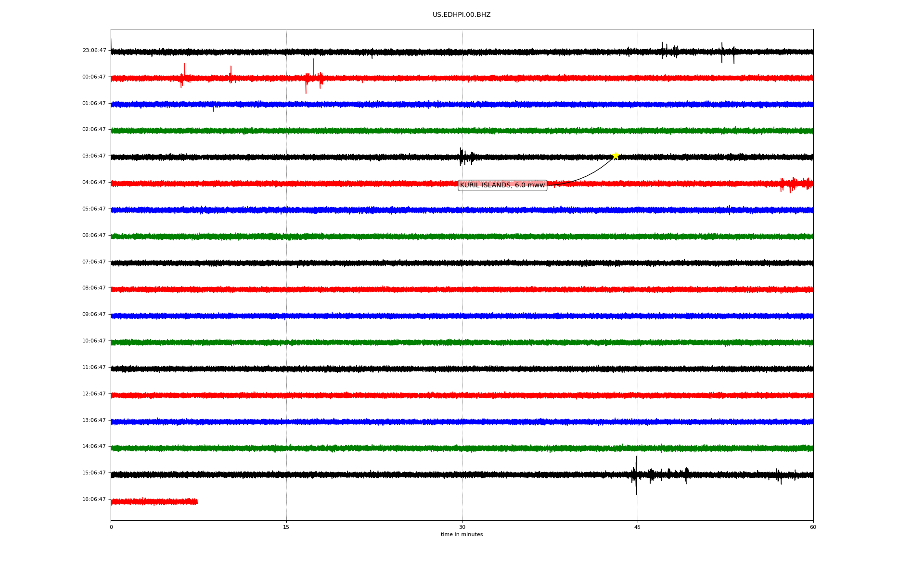Click the time label 08:06:47
924x578 pixels.
94,288
